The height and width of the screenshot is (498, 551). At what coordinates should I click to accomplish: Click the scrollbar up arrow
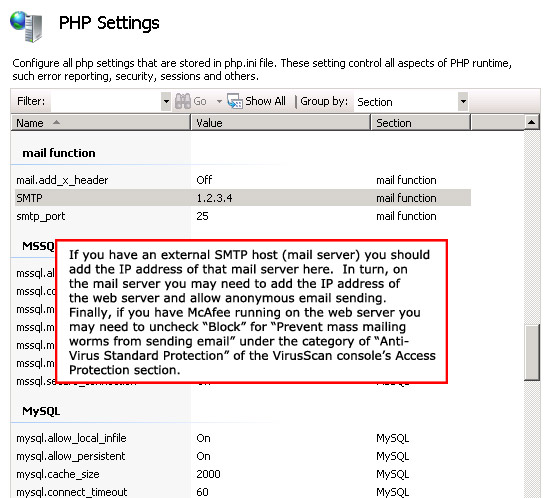tap(531, 122)
